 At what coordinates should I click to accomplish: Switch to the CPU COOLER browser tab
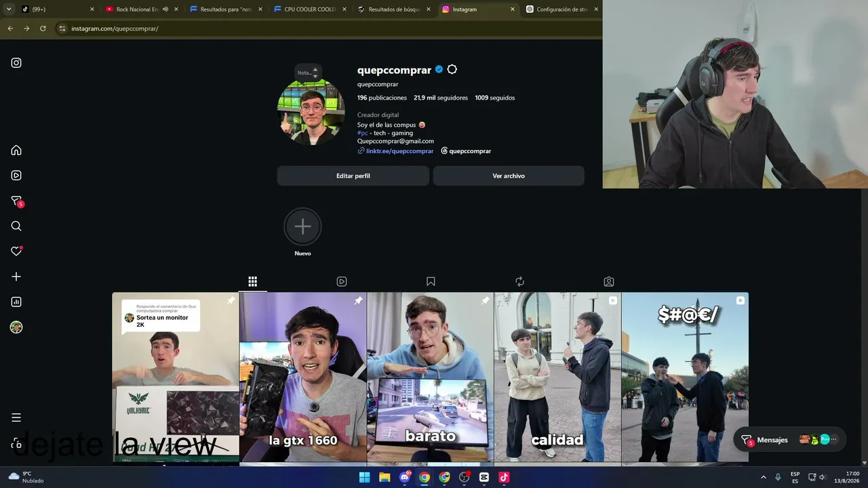point(311,9)
